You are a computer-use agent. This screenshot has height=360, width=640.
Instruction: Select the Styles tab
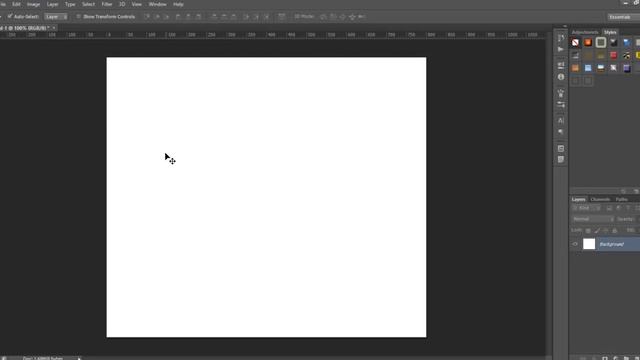[x=610, y=32]
